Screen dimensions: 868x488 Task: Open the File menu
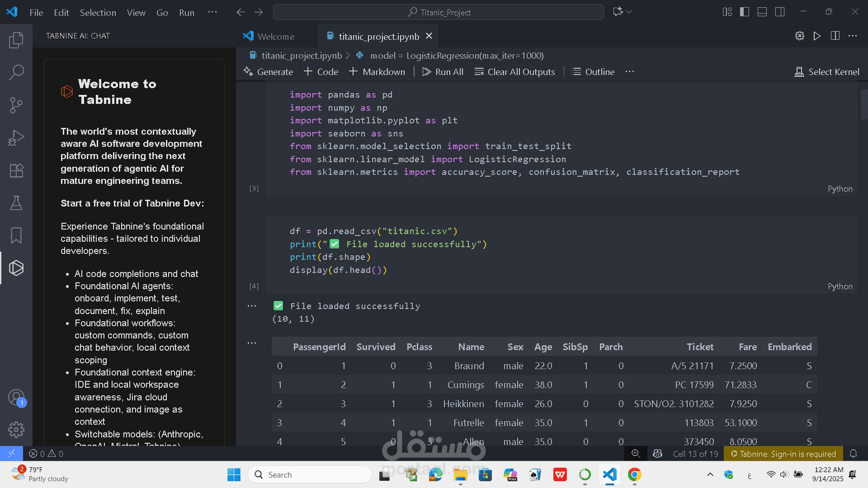coord(36,13)
